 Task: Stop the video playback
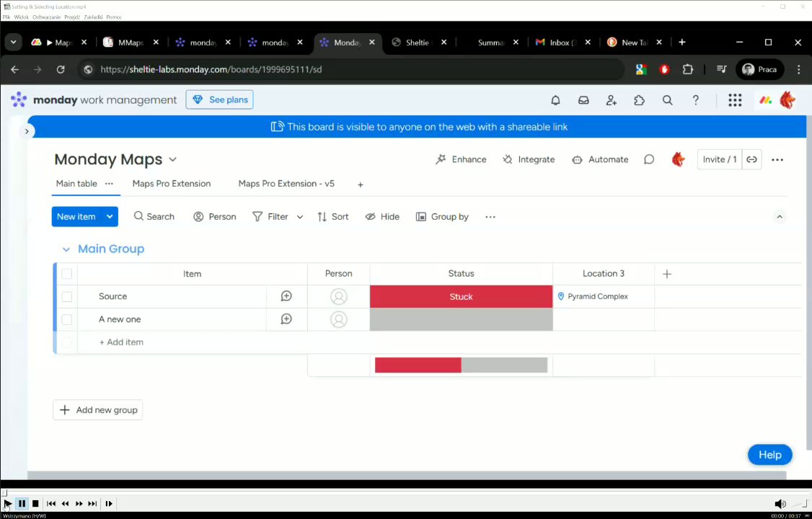(x=35, y=503)
